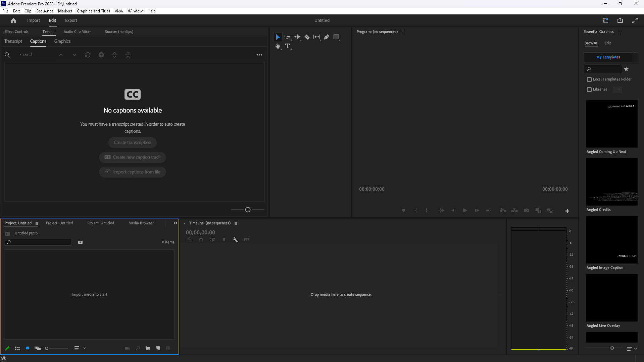Open the Workspaces icon in header

pyautogui.click(x=605, y=20)
